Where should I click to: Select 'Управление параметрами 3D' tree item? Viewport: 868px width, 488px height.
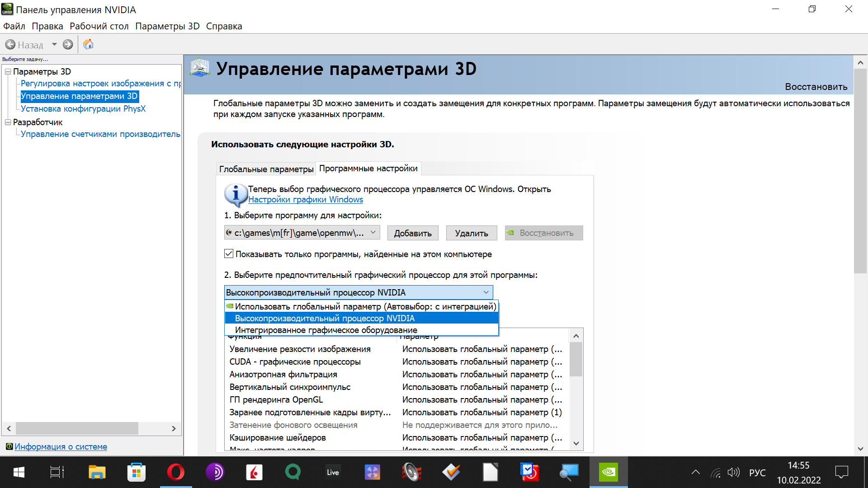point(79,96)
